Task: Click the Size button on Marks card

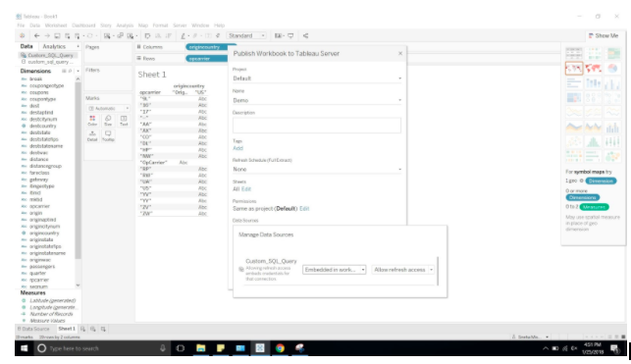Action: (x=108, y=121)
